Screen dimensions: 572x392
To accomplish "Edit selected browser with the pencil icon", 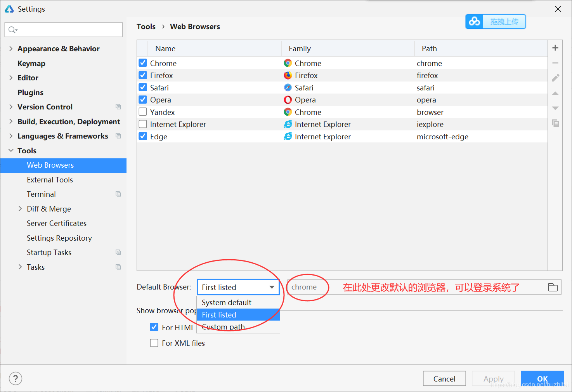I will [x=555, y=78].
